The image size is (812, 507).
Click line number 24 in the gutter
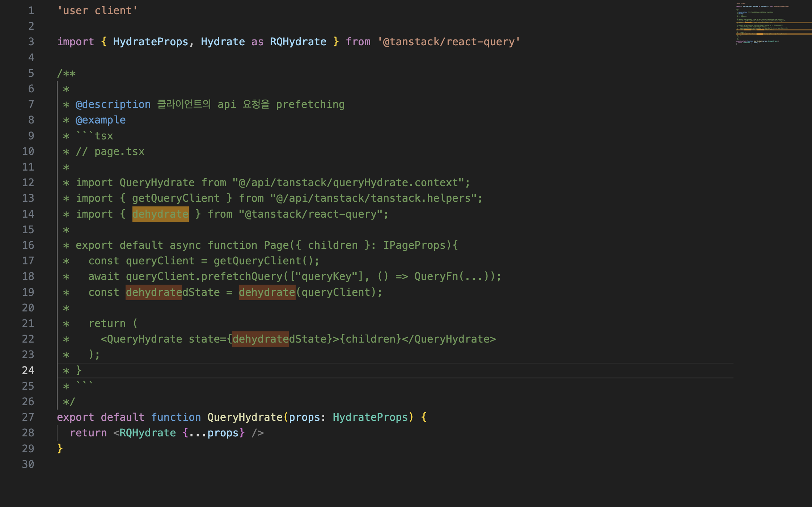coord(28,370)
